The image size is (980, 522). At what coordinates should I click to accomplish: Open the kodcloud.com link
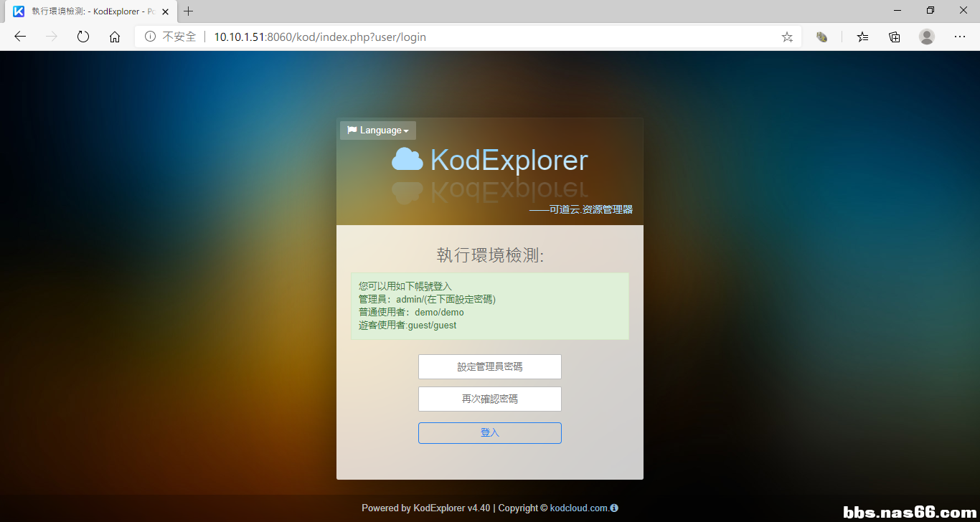coord(580,508)
